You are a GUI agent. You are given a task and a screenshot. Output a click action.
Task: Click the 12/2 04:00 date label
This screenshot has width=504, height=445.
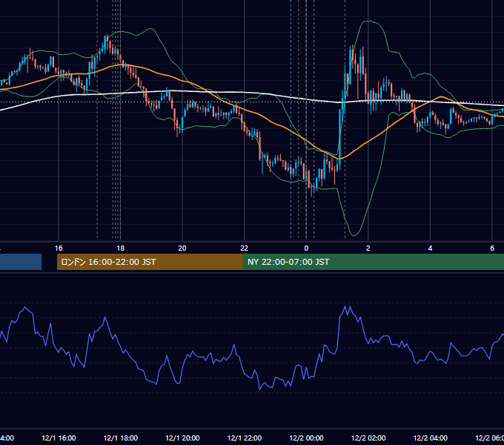(x=431, y=438)
